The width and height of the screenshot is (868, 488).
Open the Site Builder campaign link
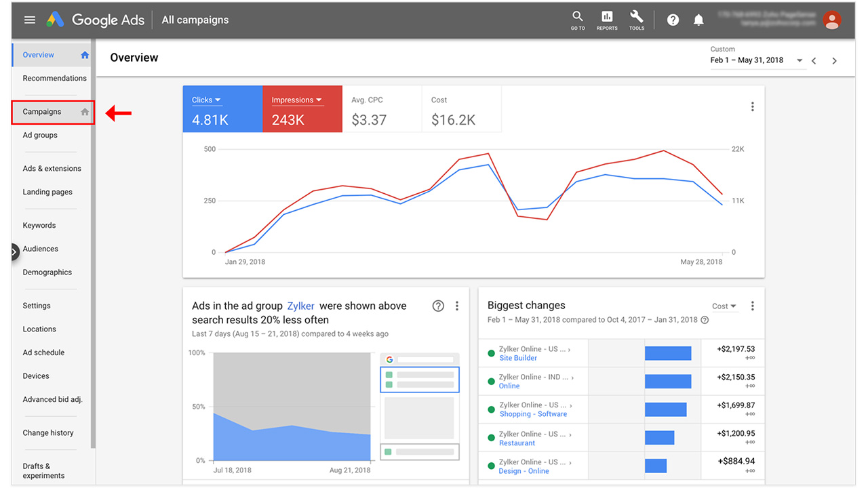point(518,358)
